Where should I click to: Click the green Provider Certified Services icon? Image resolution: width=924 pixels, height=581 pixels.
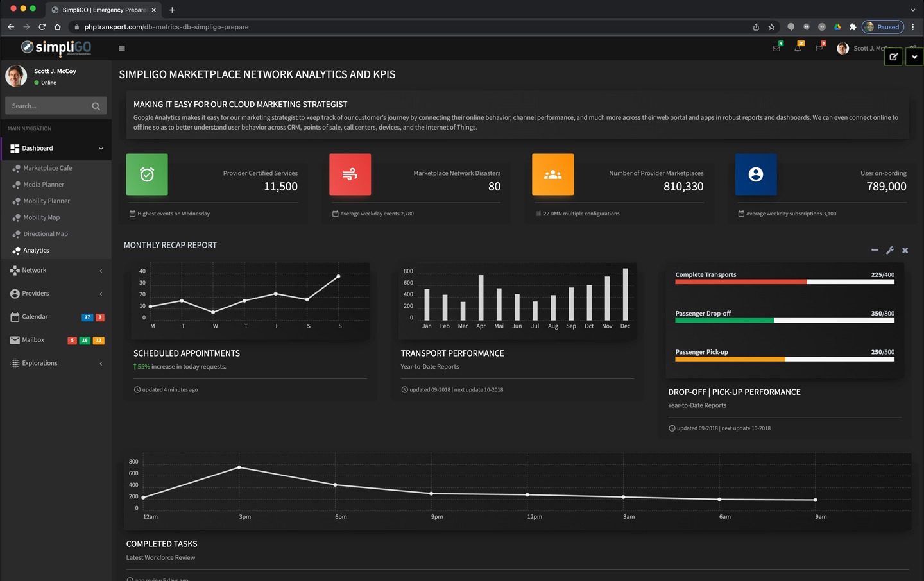pyautogui.click(x=147, y=174)
